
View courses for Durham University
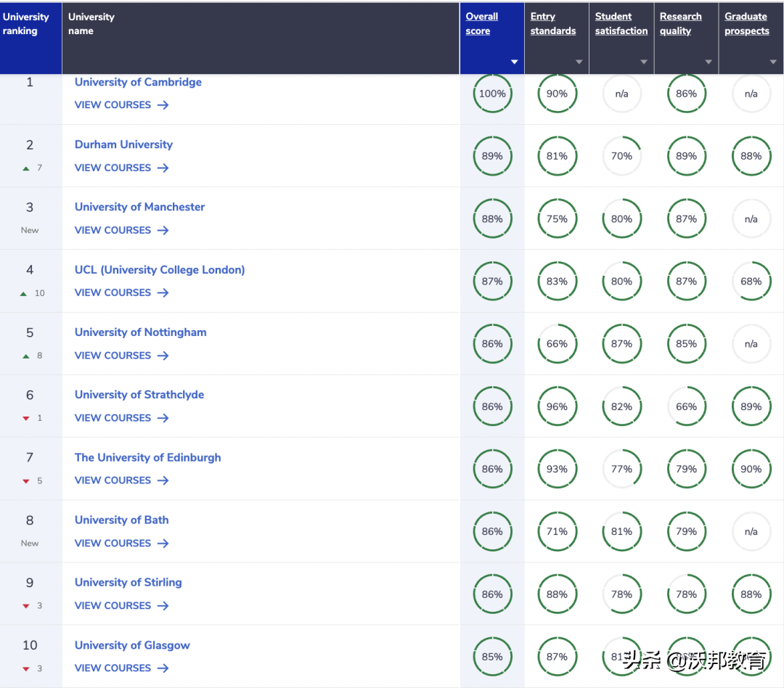(121, 168)
